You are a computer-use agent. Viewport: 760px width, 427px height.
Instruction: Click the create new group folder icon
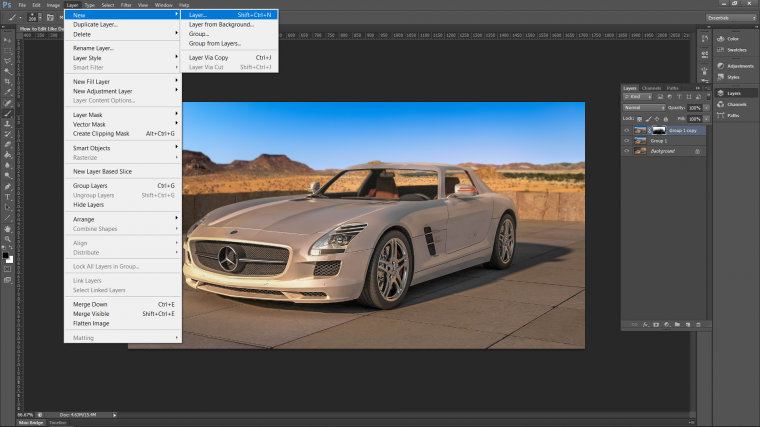(677, 325)
